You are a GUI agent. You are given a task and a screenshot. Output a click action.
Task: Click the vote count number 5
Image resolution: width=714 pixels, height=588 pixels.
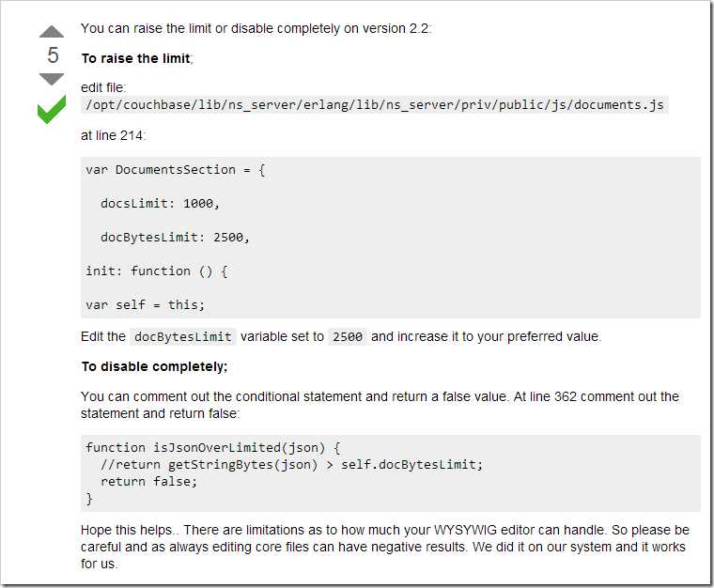click(x=53, y=55)
